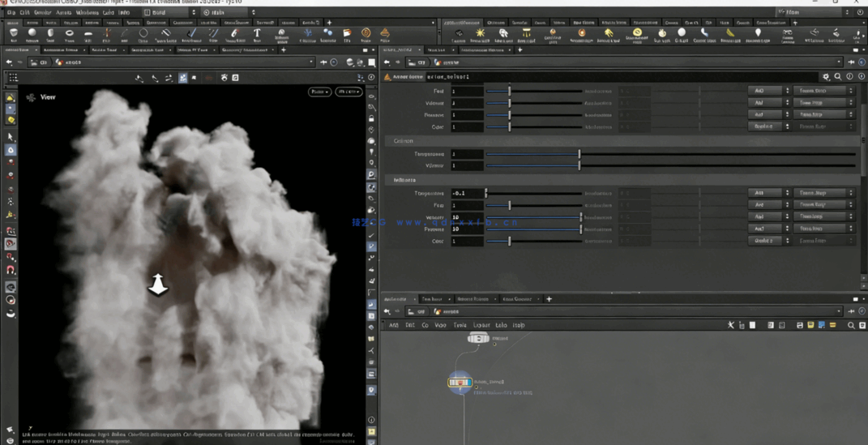Add a Point Light from the shelf
This screenshot has height=445, width=868.
click(480, 36)
